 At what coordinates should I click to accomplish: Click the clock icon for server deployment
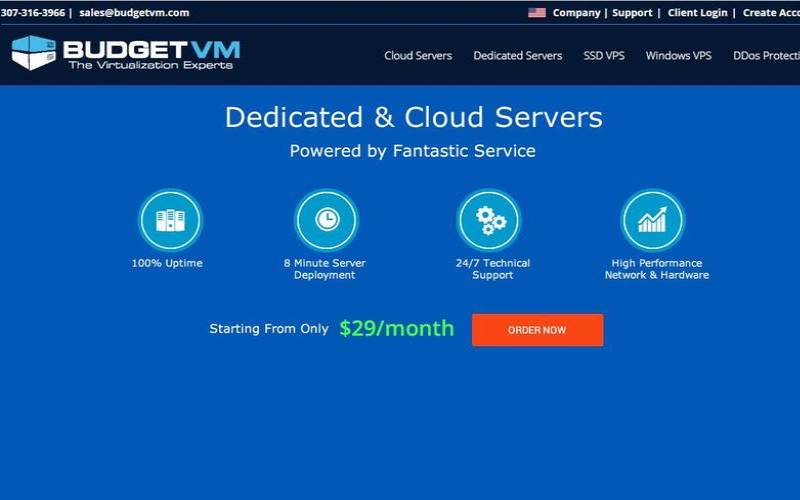(x=327, y=220)
